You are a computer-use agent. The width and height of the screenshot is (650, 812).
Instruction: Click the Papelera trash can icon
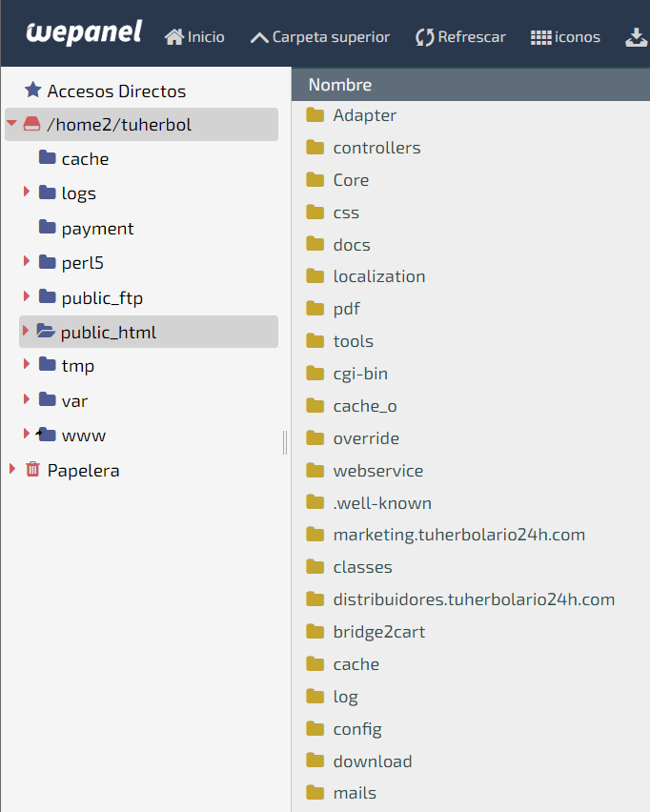[x=32, y=469]
